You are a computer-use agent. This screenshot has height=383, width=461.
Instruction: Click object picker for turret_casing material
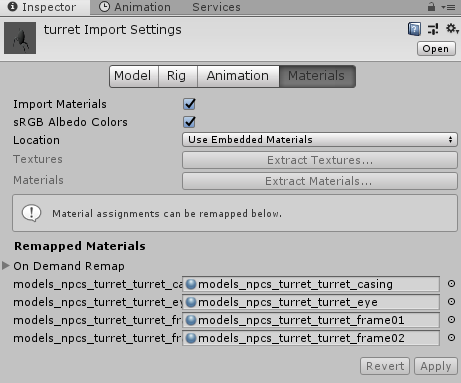pyautogui.click(x=451, y=284)
